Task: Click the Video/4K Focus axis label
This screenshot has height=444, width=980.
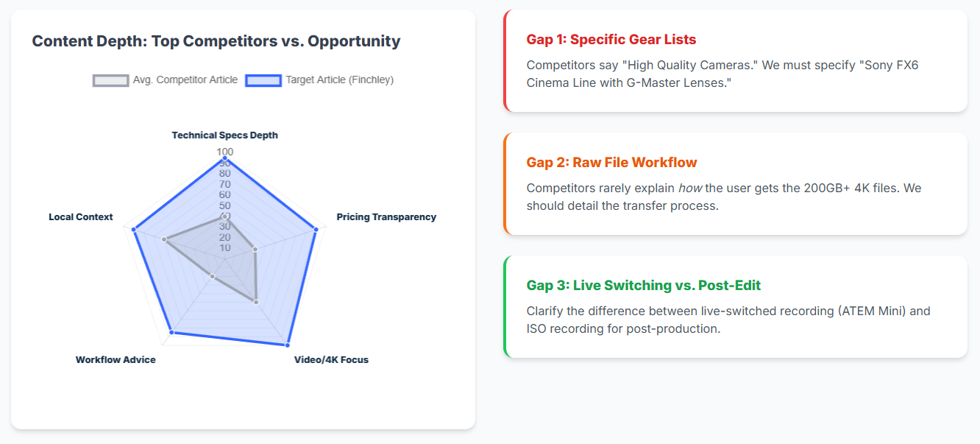Action: click(331, 360)
